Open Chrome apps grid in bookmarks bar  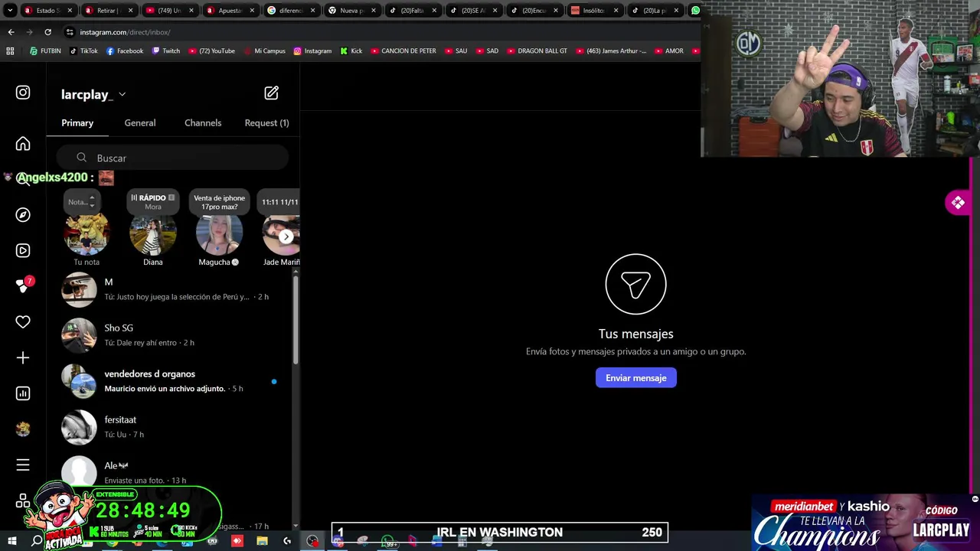coord(10,51)
